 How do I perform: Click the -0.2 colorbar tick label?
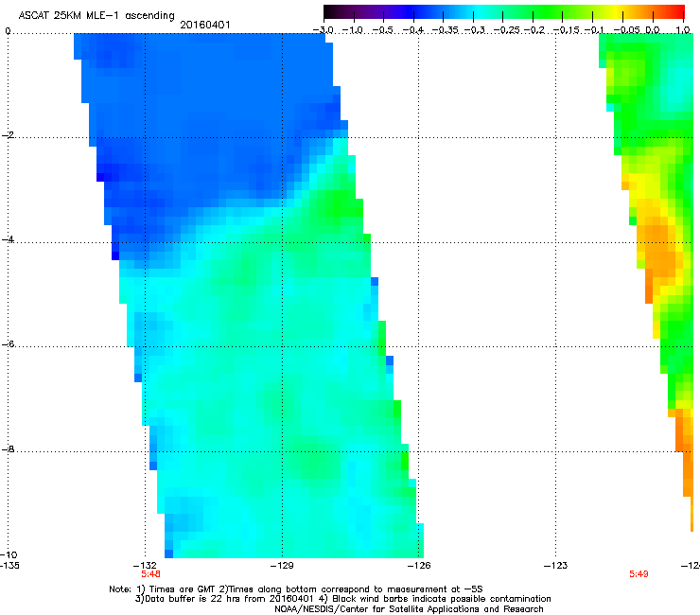pyautogui.click(x=534, y=30)
